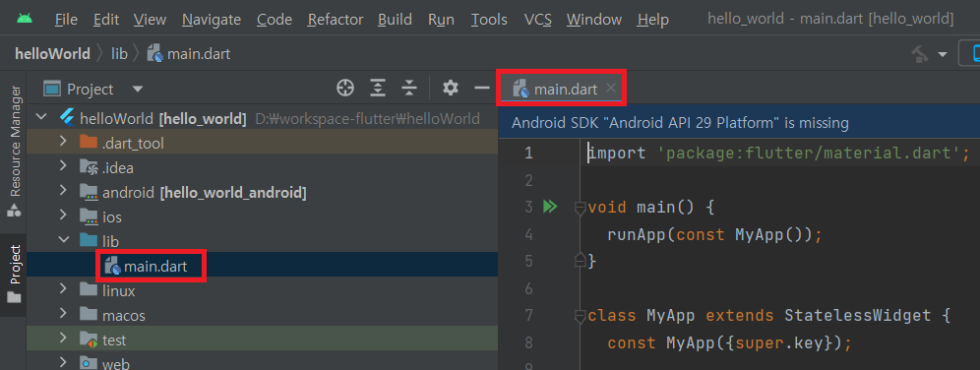980x370 pixels.
Task: Click helloWorld in the breadcrumb bar
Action: coord(52,54)
